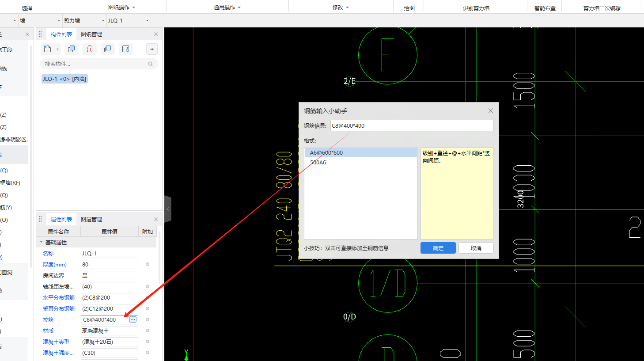This screenshot has width=644, height=361.
Task: Open the 通用操作 ribbon group menu
Action: (x=227, y=8)
